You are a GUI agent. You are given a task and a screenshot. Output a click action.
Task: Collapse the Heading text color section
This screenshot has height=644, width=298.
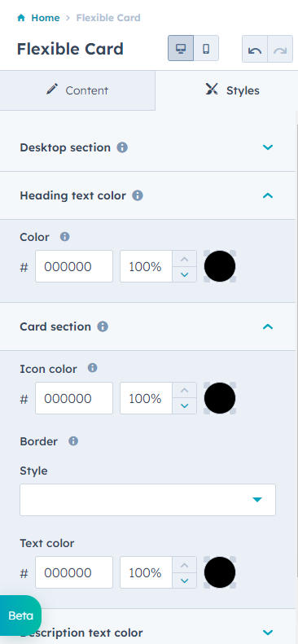pyautogui.click(x=268, y=195)
